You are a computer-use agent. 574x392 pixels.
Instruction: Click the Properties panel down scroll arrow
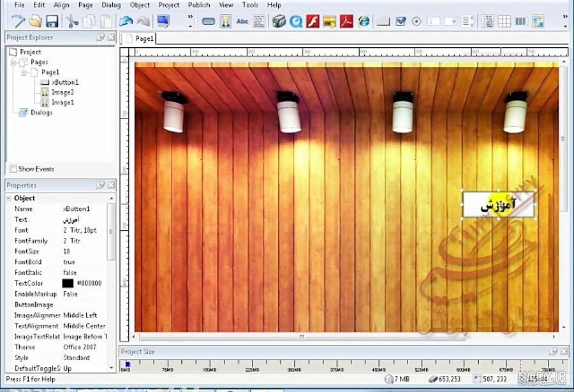[111, 368]
